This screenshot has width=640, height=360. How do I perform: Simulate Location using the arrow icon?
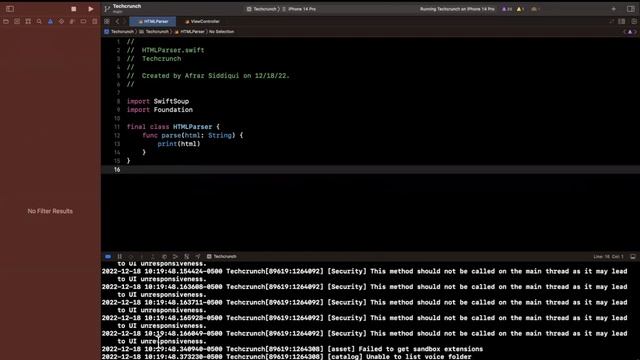pos(198,256)
